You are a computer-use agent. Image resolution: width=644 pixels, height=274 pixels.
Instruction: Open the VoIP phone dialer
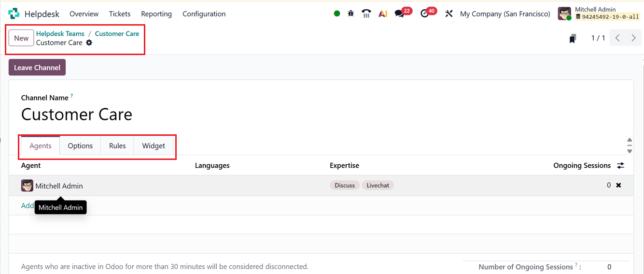point(366,14)
